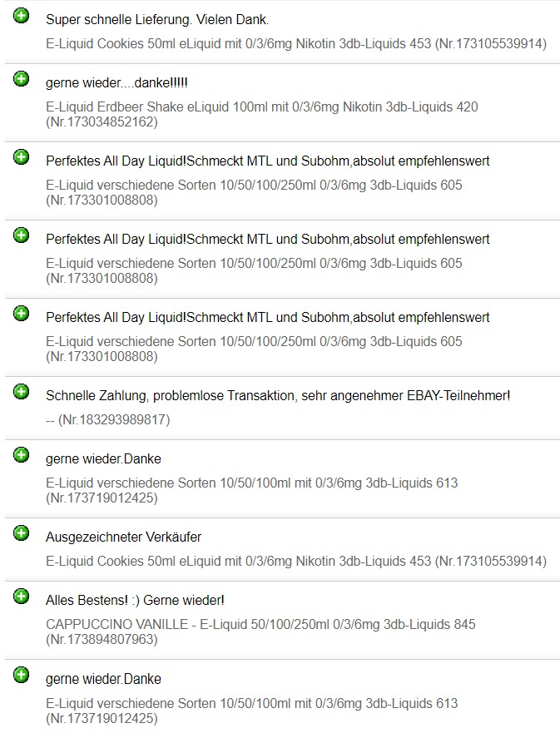This screenshot has width=560, height=733.
Task: Click the green plus icon beside "Super schnelle Lieferung"
Action: [x=22, y=16]
